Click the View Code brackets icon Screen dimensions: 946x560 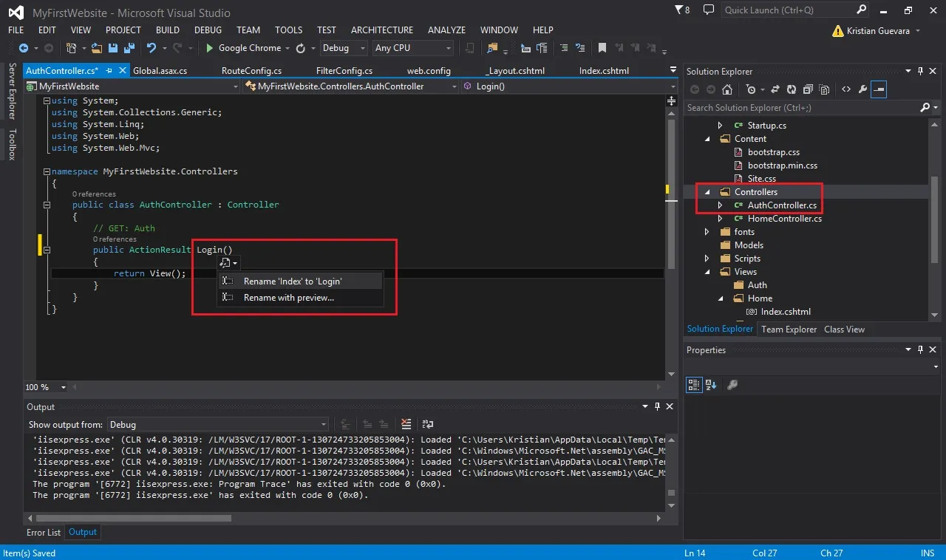pos(846,89)
